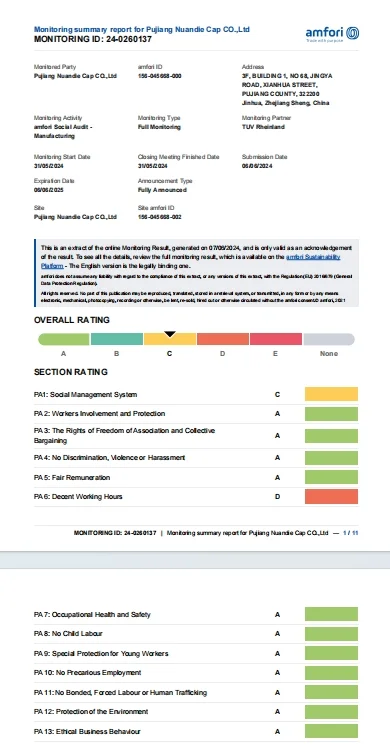Image resolution: width=390 pixels, height=754 pixels.
Task: Click the green swatch for PA13 Ethical Business Behaviour
Action: coord(331,731)
